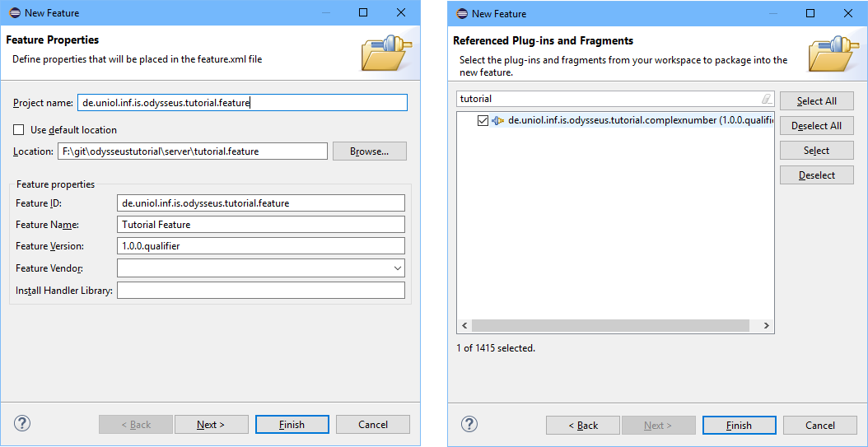868x447 pixels.
Task: Open the Feature Vendor dropdown
Action: tap(398, 268)
